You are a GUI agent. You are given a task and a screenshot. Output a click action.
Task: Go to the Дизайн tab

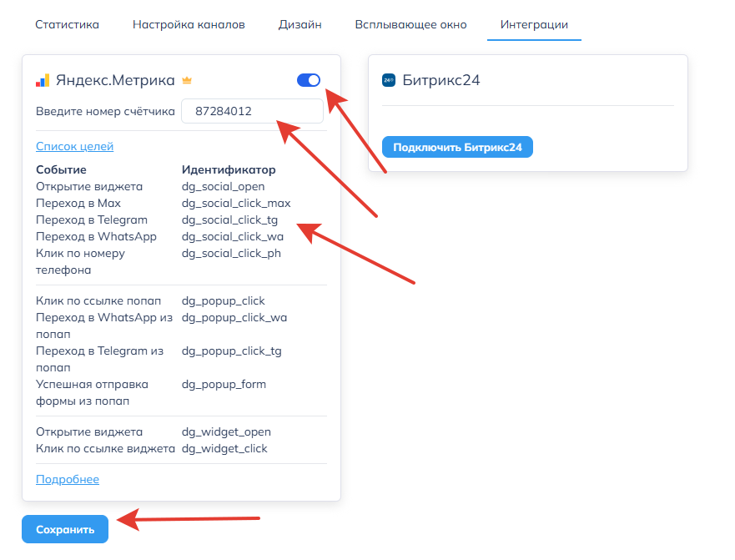(300, 24)
